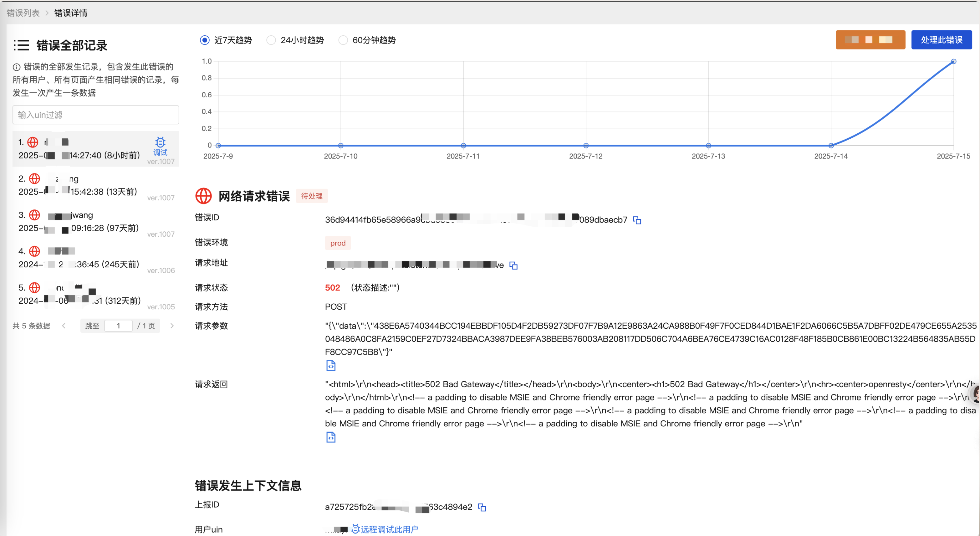Click the 2025-7-15 data point on chart
The width and height of the screenshot is (980, 536).
tap(953, 62)
